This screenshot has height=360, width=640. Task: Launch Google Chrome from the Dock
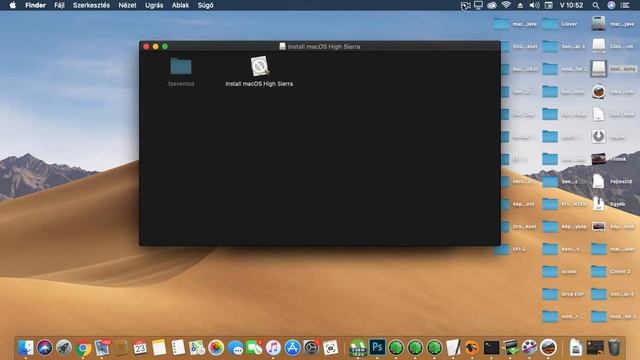(83, 347)
